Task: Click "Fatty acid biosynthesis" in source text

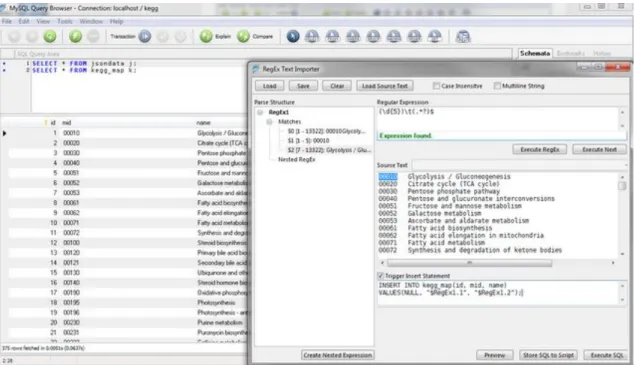Action: pyautogui.click(x=450, y=228)
